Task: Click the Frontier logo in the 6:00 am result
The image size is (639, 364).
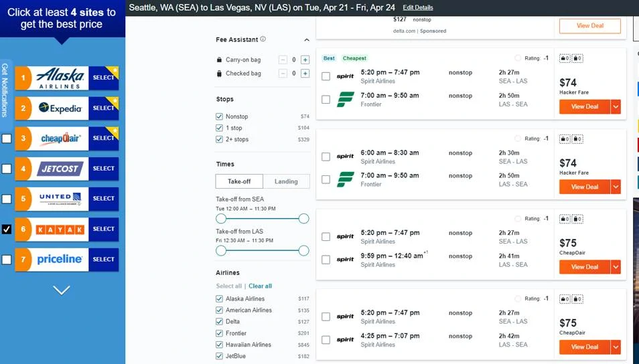Action: (346, 179)
